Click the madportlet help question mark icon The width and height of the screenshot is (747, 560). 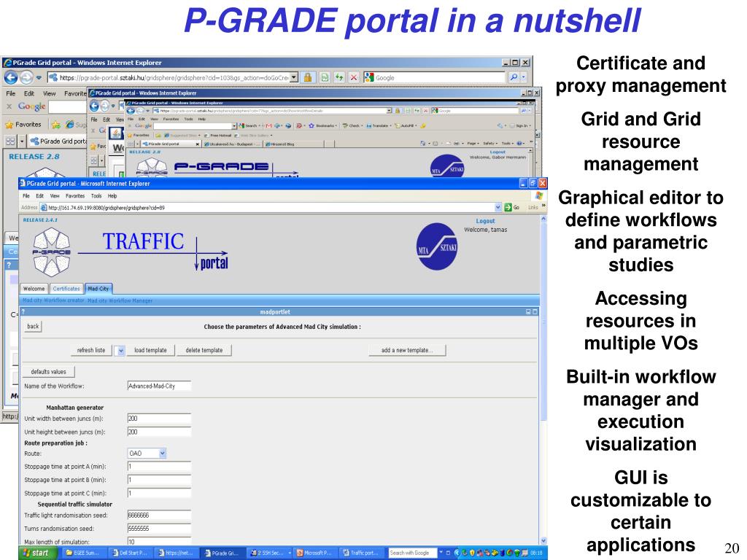(23, 312)
